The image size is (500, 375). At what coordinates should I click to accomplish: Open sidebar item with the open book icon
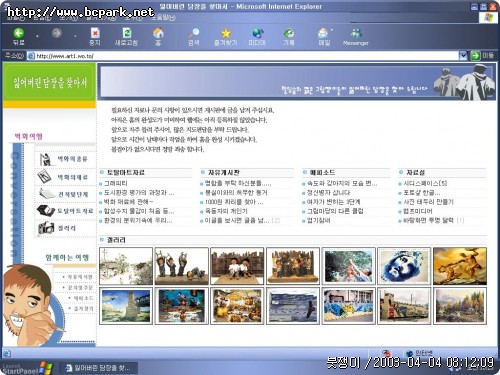click(64, 194)
